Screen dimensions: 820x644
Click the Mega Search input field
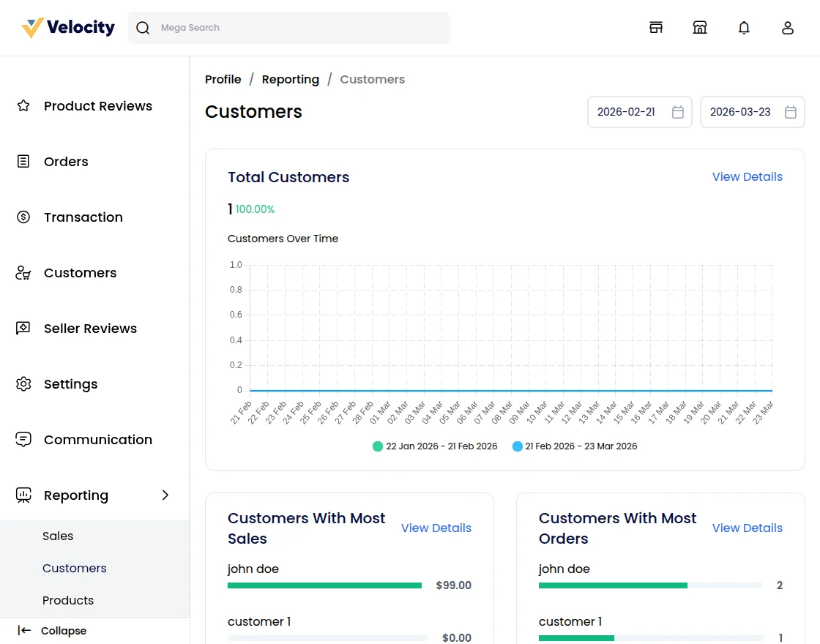point(289,27)
